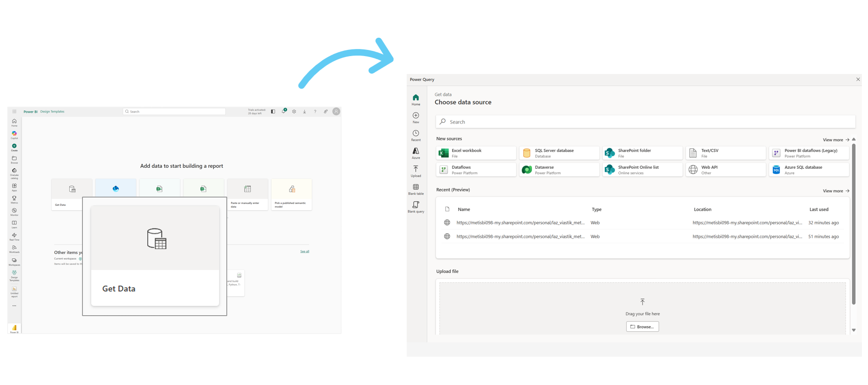Select Text/CSV file source
Screen dimensions: 868x385
click(x=726, y=153)
